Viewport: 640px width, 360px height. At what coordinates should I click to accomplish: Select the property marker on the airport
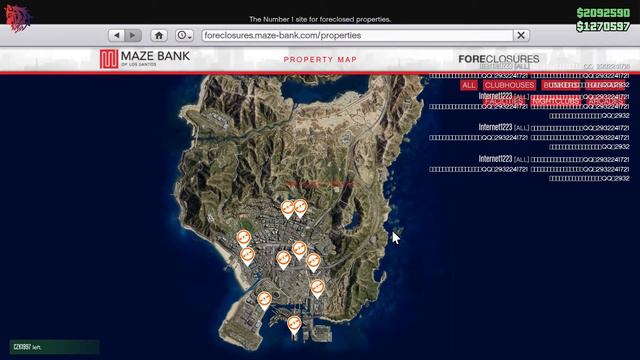click(x=264, y=301)
